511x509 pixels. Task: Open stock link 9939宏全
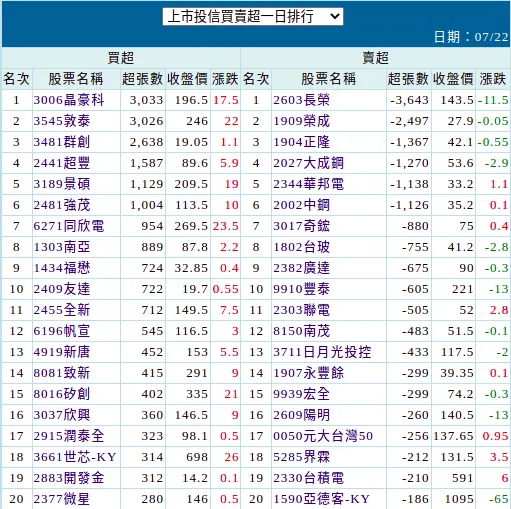tap(301, 394)
